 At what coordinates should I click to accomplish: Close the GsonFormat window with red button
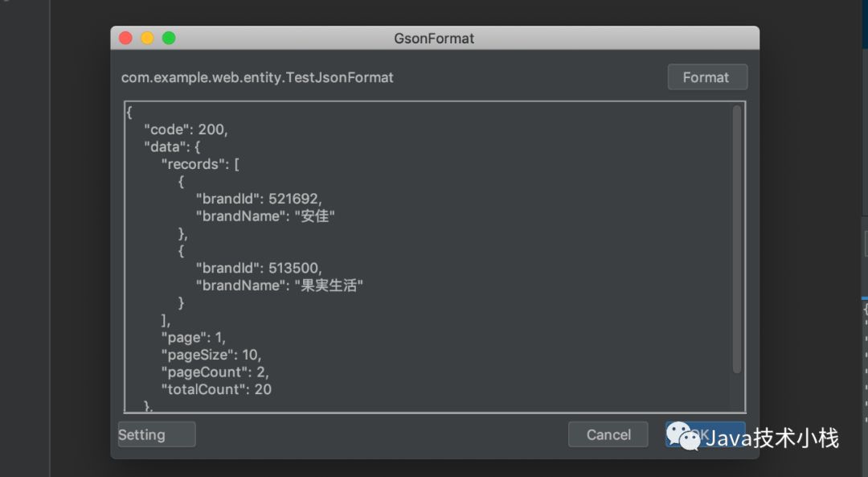(125, 38)
